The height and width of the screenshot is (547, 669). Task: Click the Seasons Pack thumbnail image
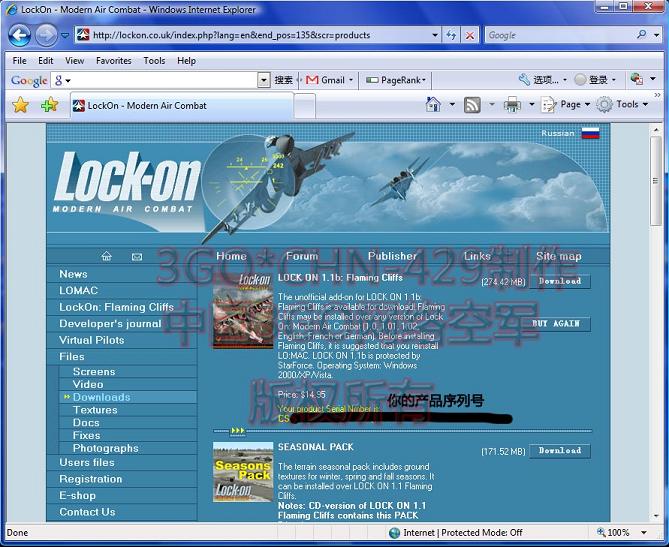pos(243,471)
